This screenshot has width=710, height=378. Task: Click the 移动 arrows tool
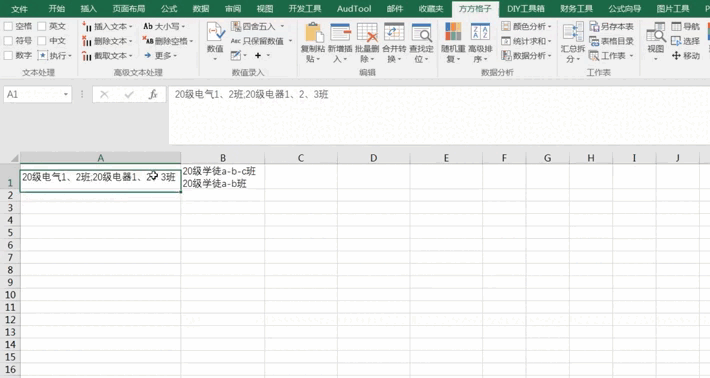(685, 55)
